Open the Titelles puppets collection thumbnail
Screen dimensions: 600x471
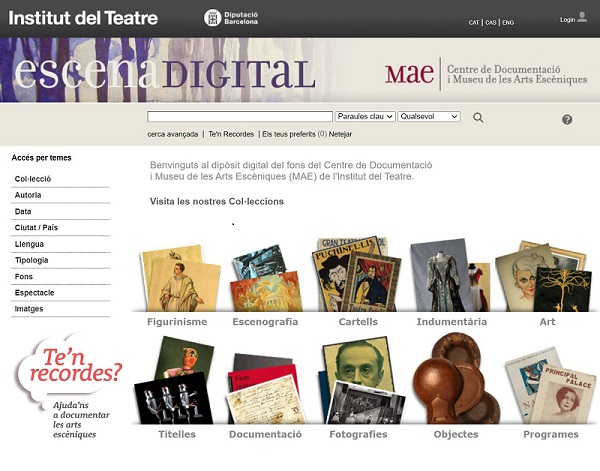coord(174,380)
